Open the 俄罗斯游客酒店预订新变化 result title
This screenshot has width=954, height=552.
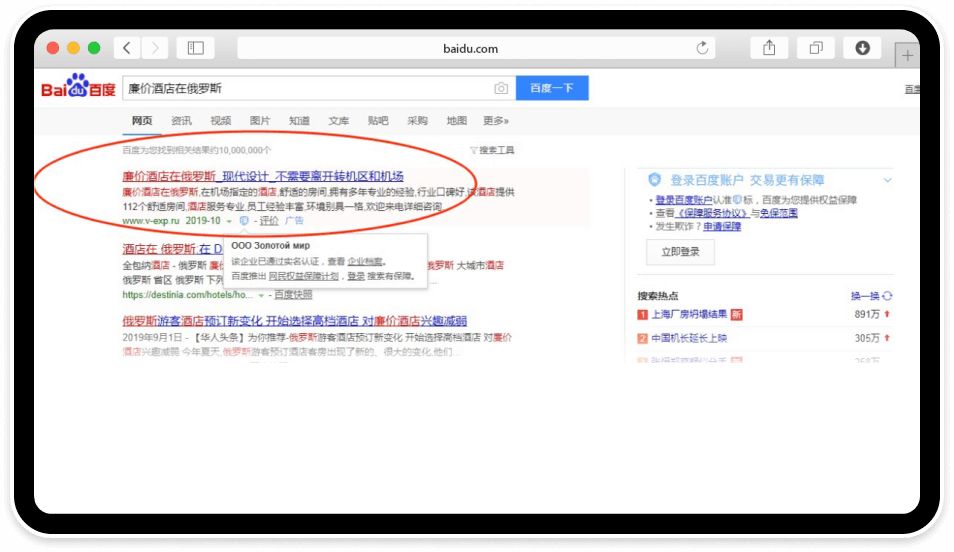(294, 321)
